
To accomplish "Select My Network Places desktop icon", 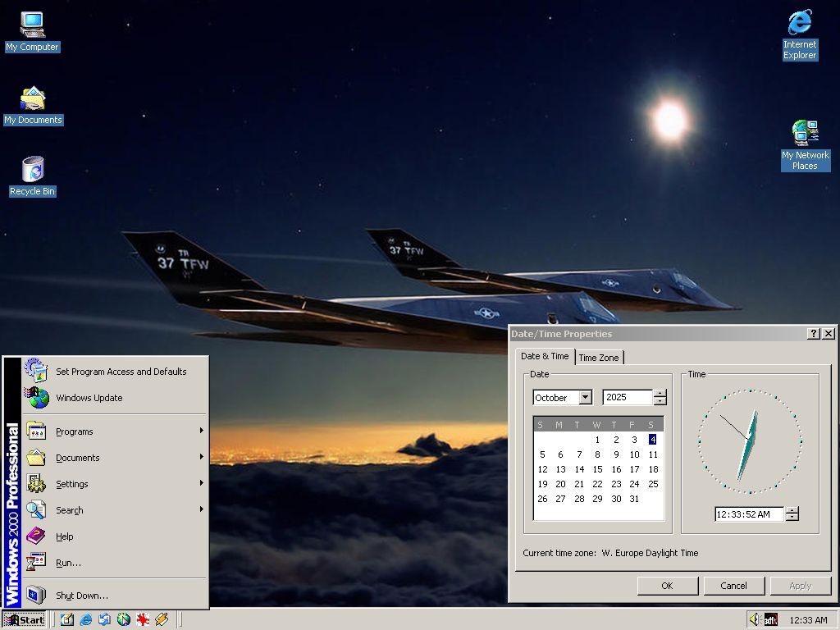I will 805,134.
